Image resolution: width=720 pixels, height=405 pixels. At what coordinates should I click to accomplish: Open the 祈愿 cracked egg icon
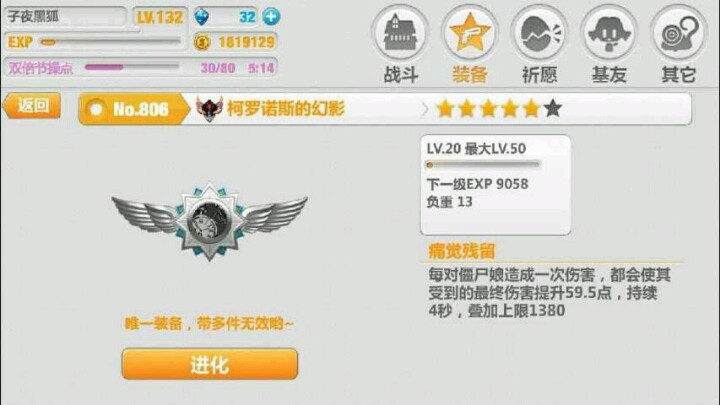(540, 33)
